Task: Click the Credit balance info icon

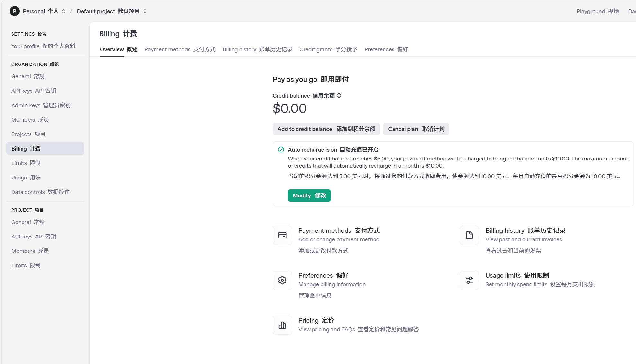Action: pos(339,96)
